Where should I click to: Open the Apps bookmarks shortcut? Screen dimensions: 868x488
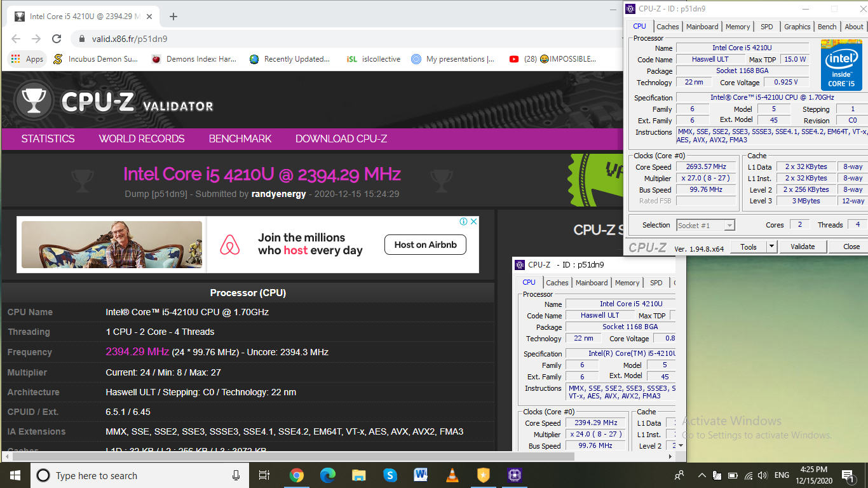point(26,59)
